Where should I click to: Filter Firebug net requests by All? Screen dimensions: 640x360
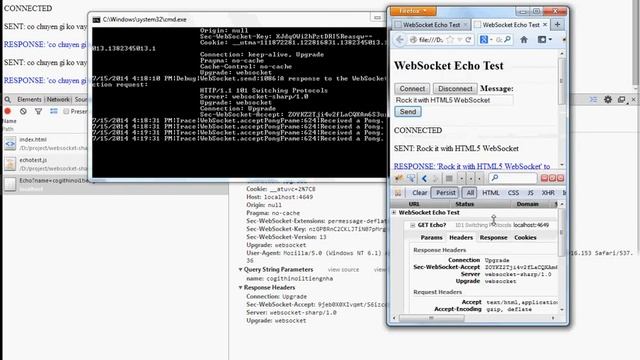(x=470, y=193)
